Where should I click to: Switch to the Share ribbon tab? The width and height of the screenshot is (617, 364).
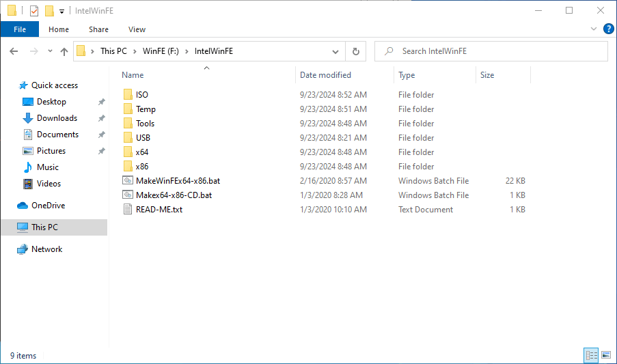98,29
